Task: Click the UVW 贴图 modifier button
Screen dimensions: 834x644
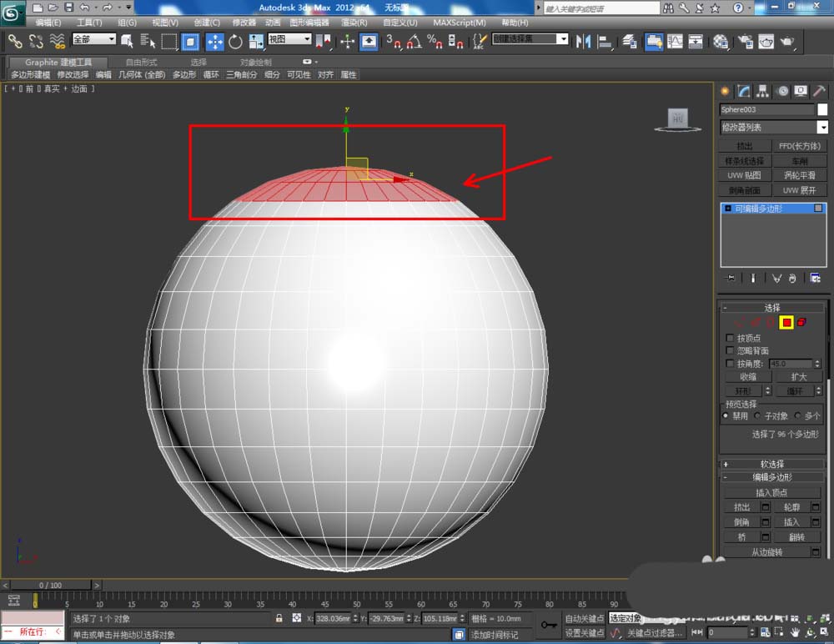Action: [x=745, y=175]
